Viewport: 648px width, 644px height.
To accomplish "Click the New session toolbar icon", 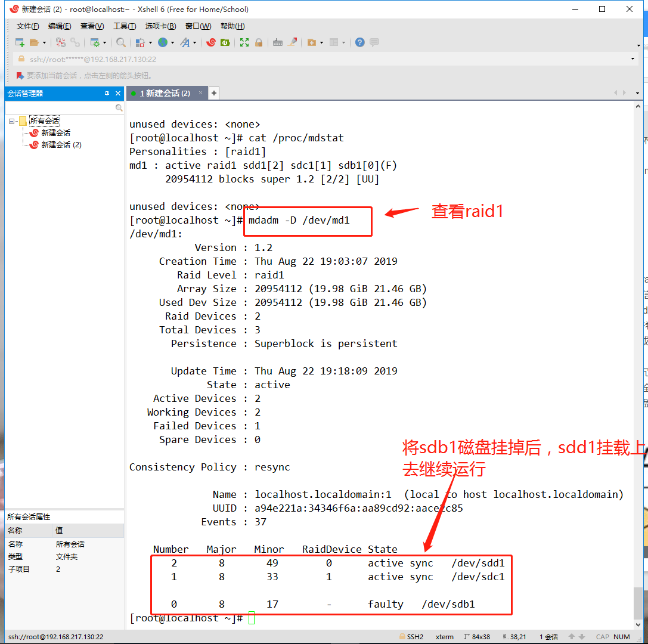I will [20, 42].
